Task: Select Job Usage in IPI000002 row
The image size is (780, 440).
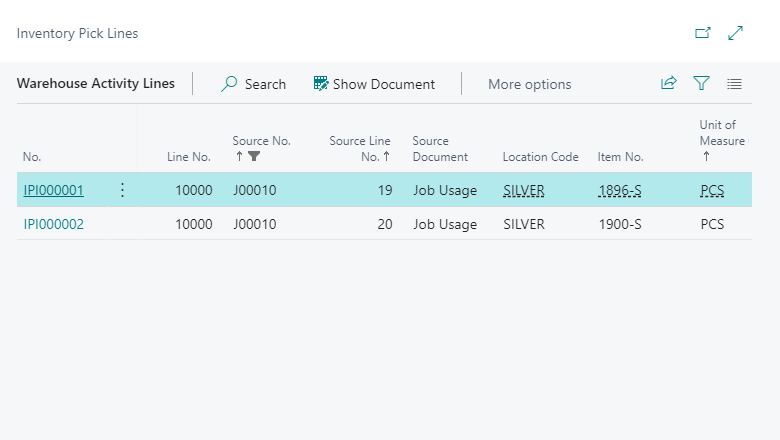Action: pos(445,225)
